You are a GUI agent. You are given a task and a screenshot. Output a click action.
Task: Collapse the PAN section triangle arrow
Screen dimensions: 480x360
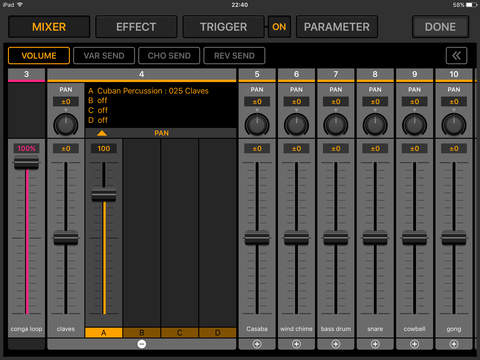102,133
